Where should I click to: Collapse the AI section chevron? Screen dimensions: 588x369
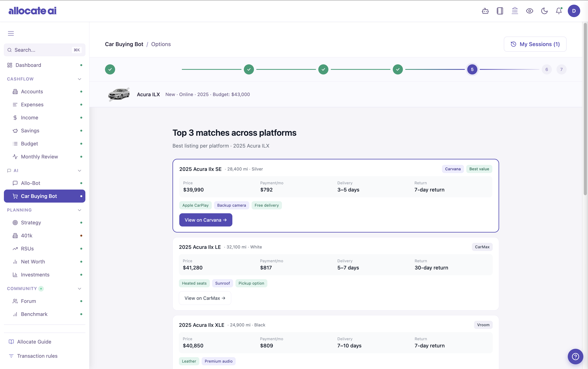(80, 171)
